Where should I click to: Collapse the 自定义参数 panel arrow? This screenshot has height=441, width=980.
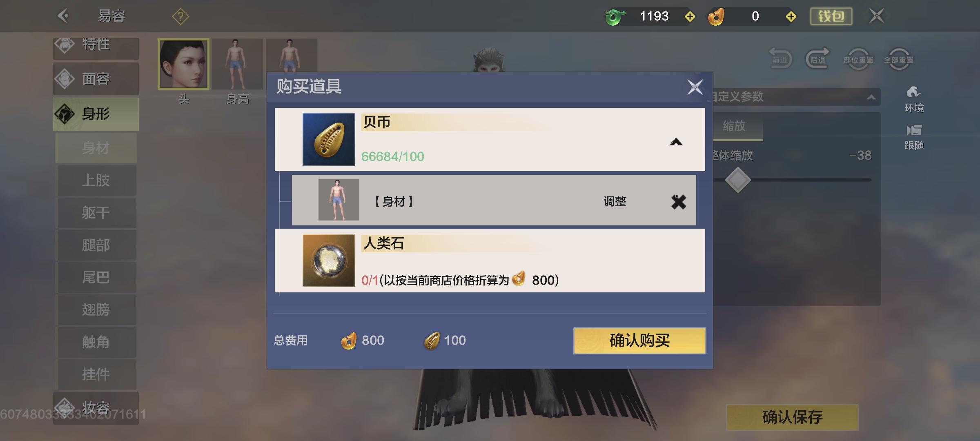click(871, 97)
